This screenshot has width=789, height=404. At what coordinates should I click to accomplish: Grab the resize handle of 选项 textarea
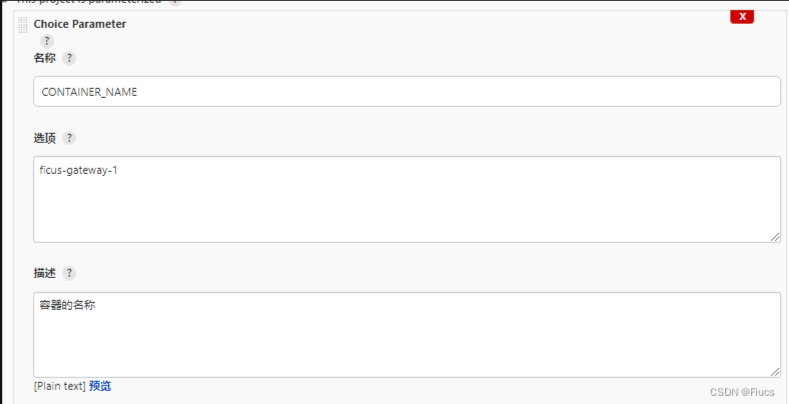pyautogui.click(x=775, y=236)
